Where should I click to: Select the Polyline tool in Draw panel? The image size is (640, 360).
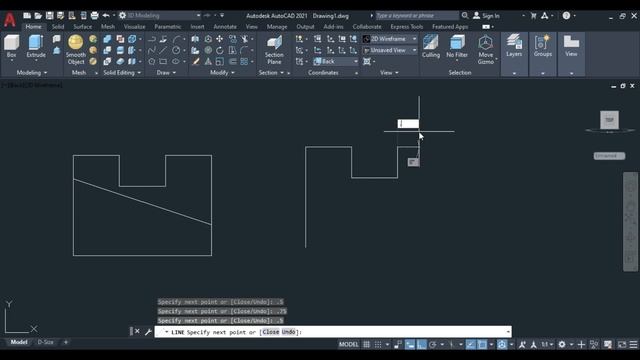tap(151, 39)
